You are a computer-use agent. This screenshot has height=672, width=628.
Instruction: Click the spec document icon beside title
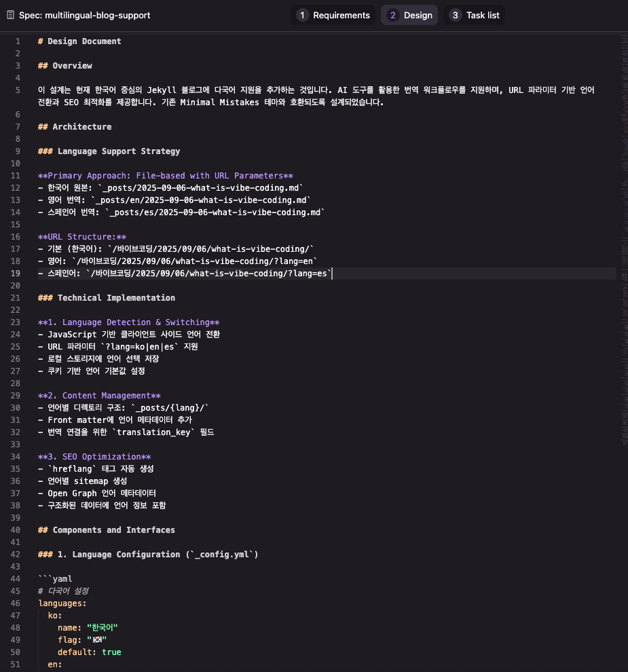pos(11,15)
